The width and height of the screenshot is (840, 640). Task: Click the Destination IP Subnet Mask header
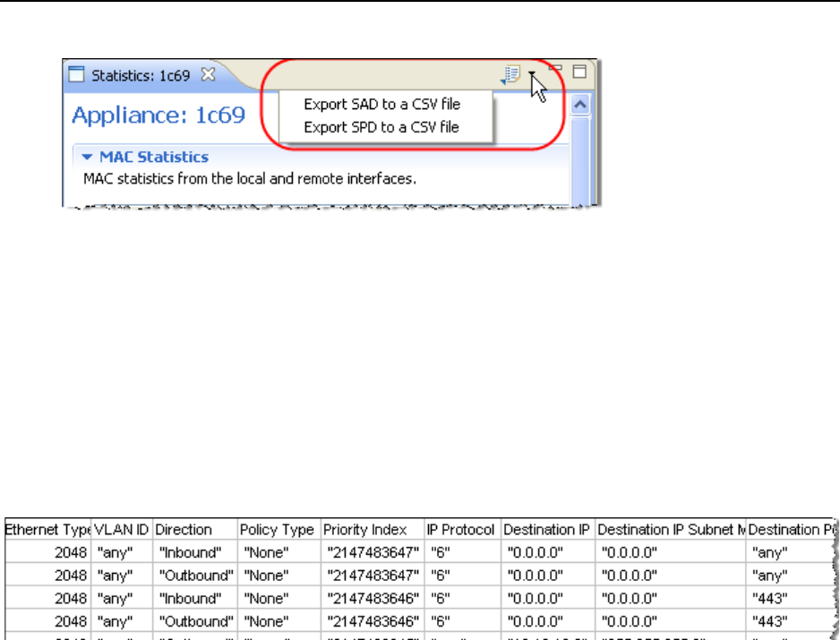pyautogui.click(x=671, y=530)
